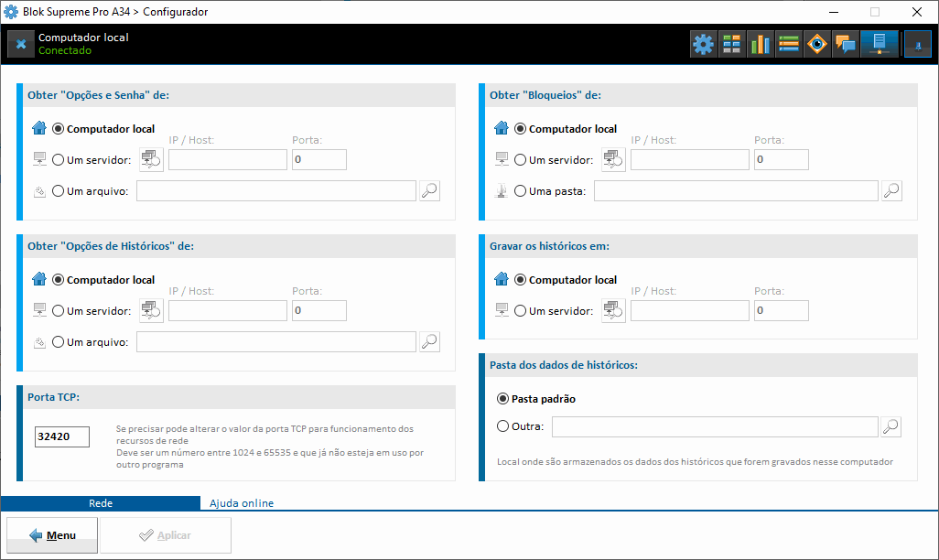The height and width of the screenshot is (560, 939).
Task: Open the eye monitoring icon
Action: coord(817,44)
